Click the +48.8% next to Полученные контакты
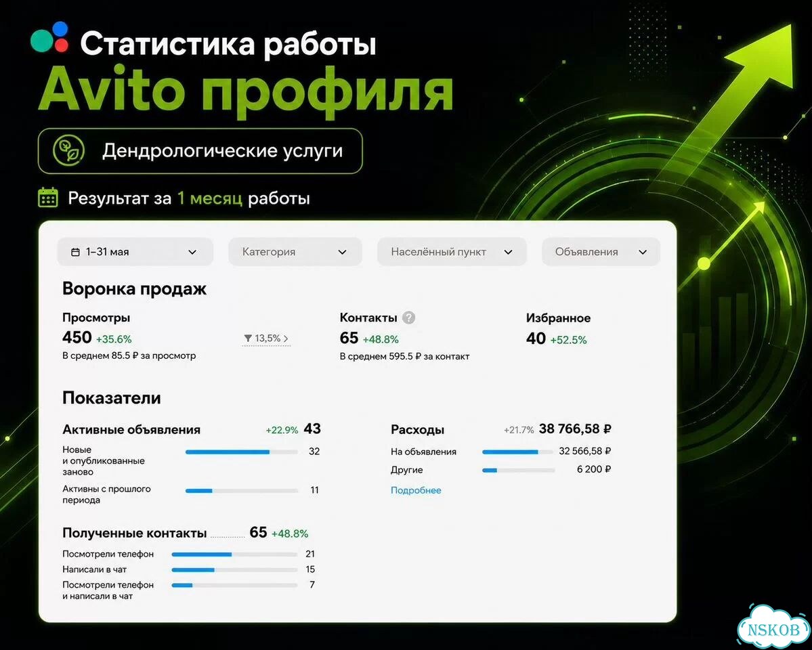The width and height of the screenshot is (812, 650). click(x=289, y=534)
